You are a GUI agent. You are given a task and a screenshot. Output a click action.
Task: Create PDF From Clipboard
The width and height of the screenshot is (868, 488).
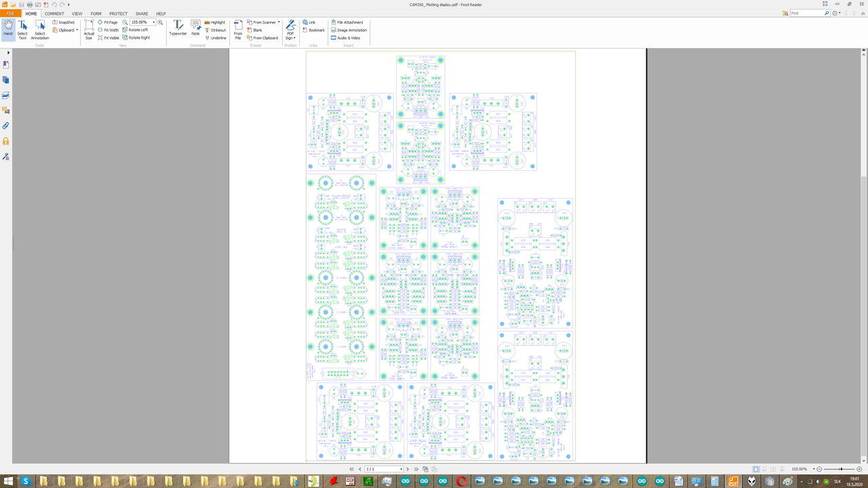pos(262,38)
